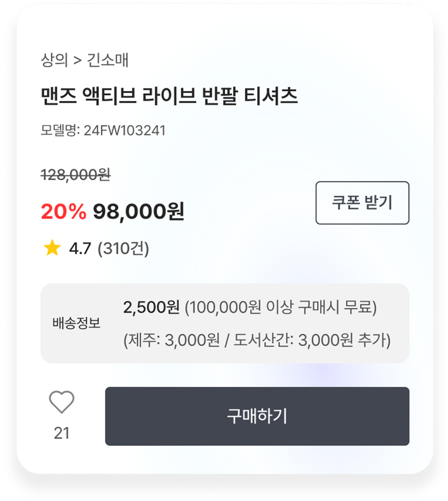Open the 상의 breadcrumb category
Screen dimensions: 448x501
coord(54,60)
